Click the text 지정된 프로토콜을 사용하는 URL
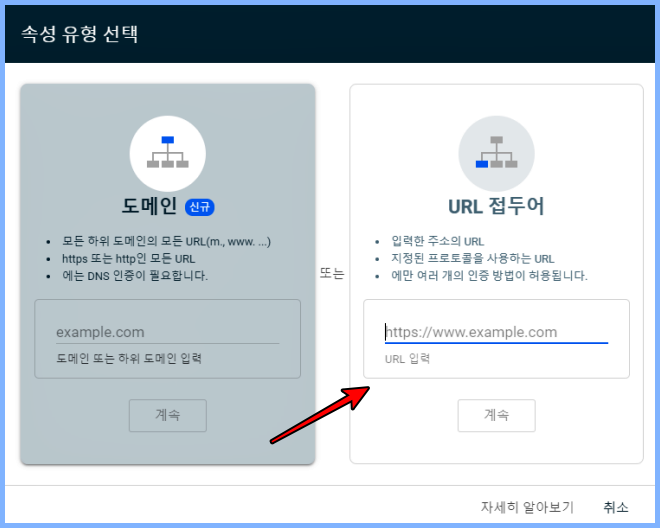This screenshot has height=528, width=660. [x=473, y=258]
